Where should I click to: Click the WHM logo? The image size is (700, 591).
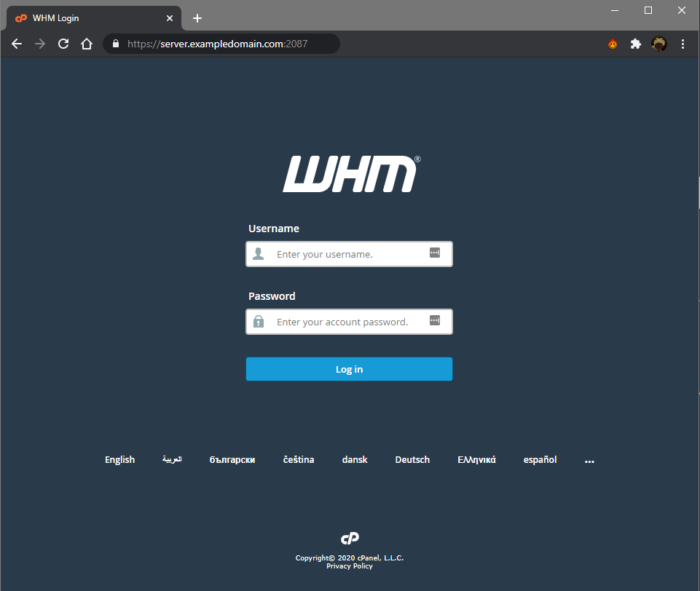[351, 174]
